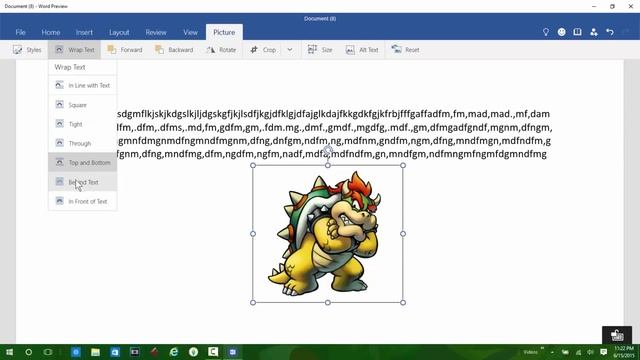640x360 pixels.
Task: Click the Tell Me lightbulb icon
Action: pos(546,32)
